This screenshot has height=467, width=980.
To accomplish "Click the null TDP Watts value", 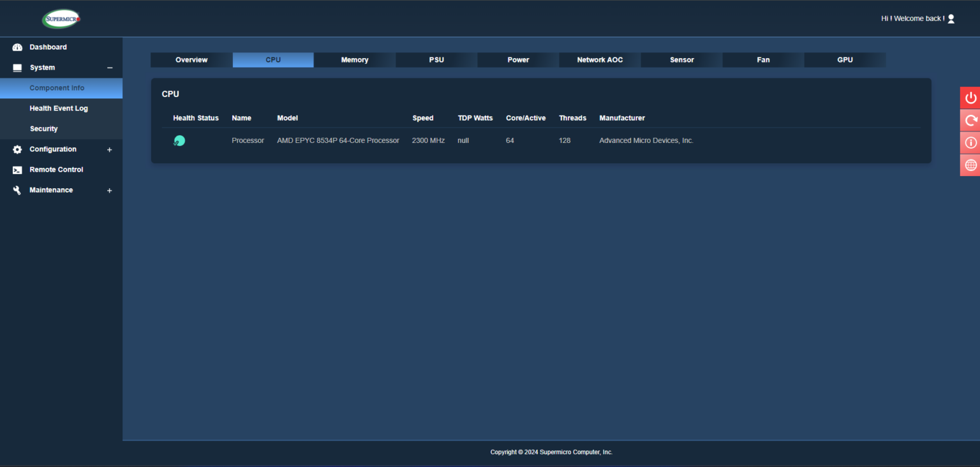I will pyautogui.click(x=463, y=140).
